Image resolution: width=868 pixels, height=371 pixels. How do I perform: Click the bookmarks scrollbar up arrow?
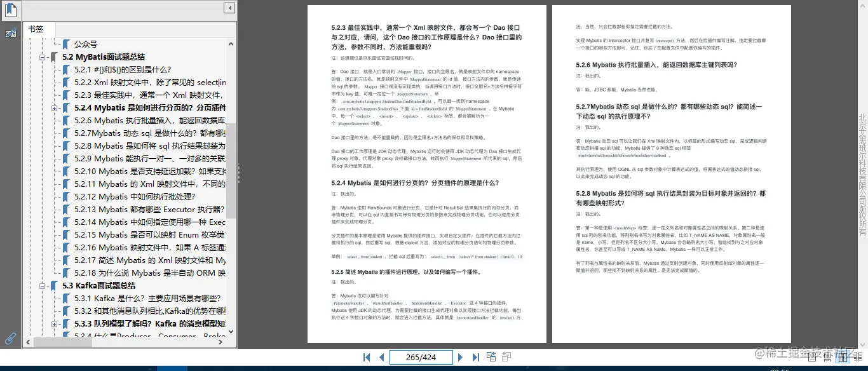click(231, 43)
